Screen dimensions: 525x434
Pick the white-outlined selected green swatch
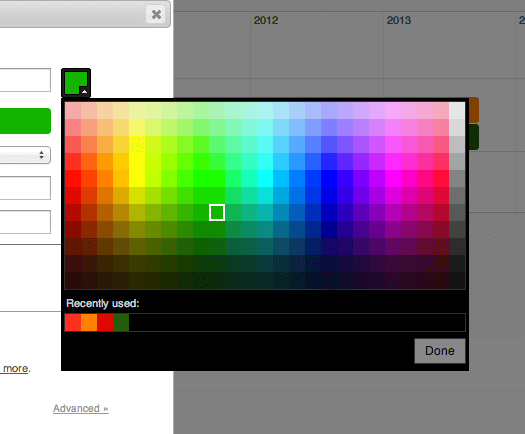tap(217, 212)
